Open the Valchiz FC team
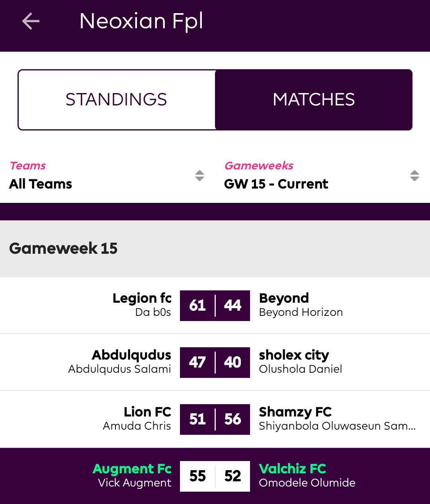This screenshot has width=430, height=504. 293,469
